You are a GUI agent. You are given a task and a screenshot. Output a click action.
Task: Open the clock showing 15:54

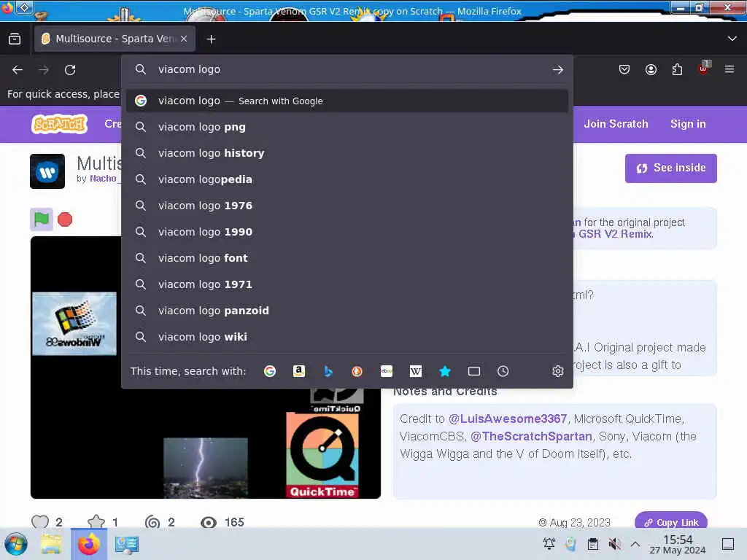click(x=678, y=545)
